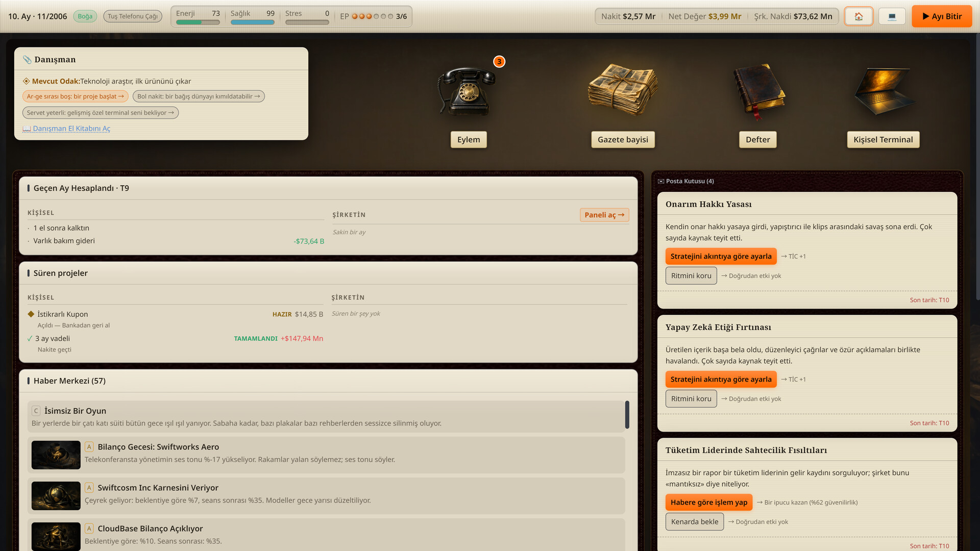Click the leather ledger book icon
Image resolution: width=980 pixels, height=551 pixels.
coord(758,91)
